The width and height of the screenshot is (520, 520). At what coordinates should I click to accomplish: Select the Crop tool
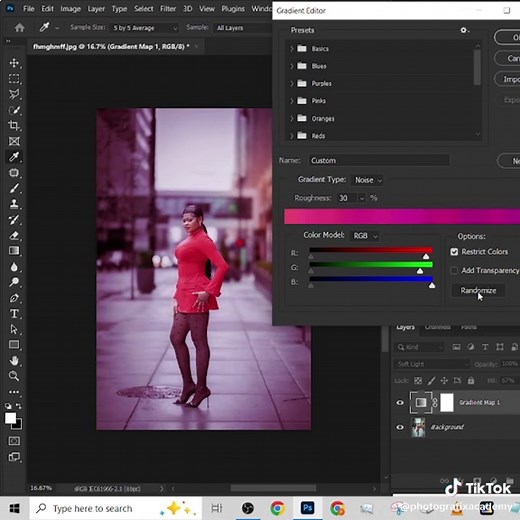14,126
